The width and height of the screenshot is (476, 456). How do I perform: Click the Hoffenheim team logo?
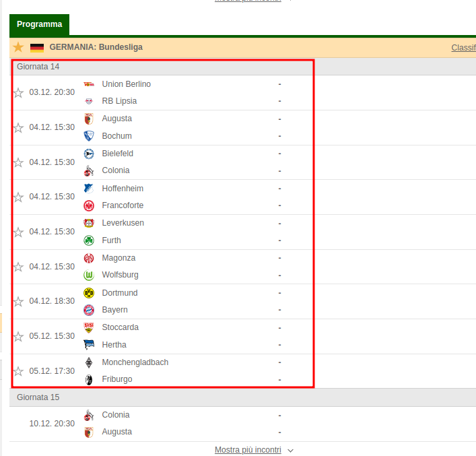click(x=89, y=189)
